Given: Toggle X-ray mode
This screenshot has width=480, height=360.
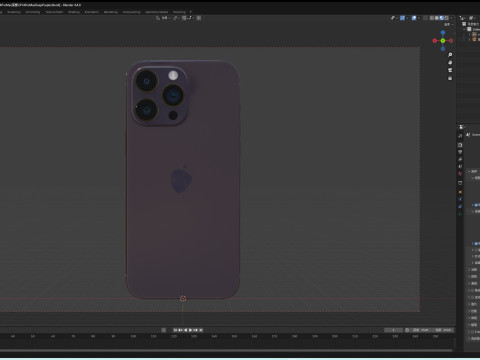Looking at the screenshot, I should (x=425, y=18).
